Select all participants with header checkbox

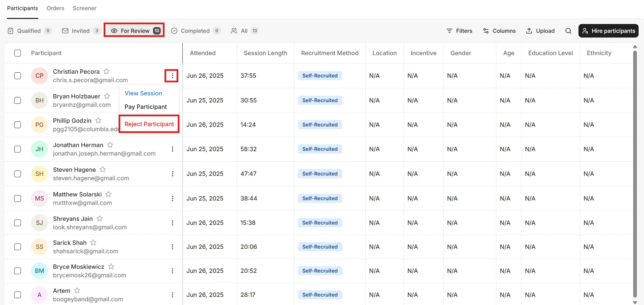18,53
